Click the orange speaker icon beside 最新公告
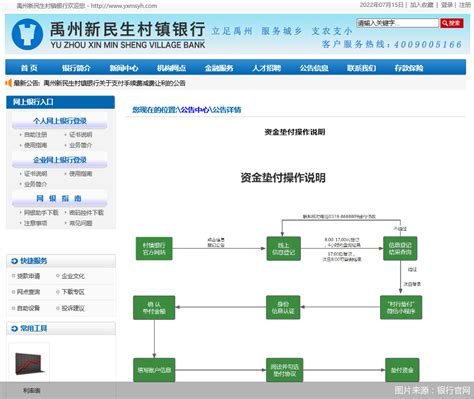This screenshot has width=474, height=399. point(9,83)
